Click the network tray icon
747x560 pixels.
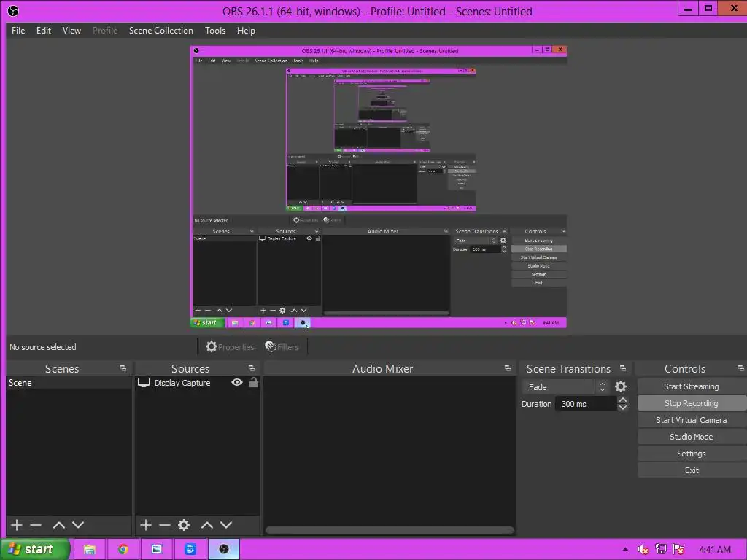click(x=661, y=550)
